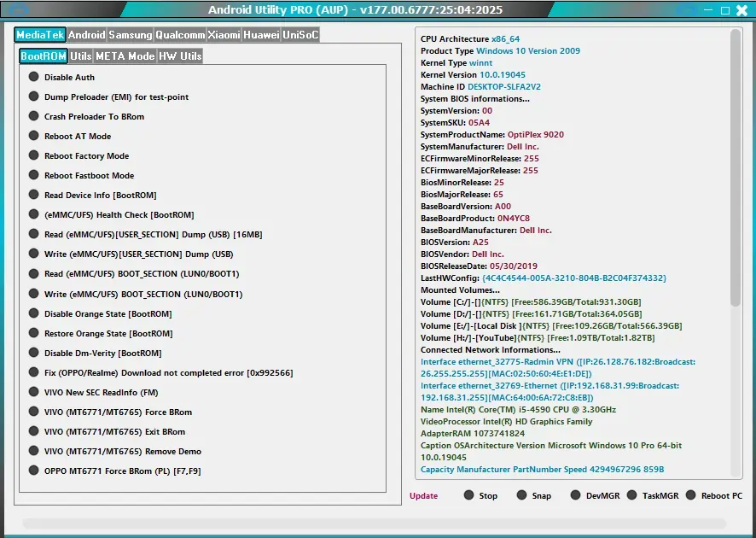Click the VideoProcessor Intel HD Graphics line
The height and width of the screenshot is (538, 756).
click(x=506, y=422)
